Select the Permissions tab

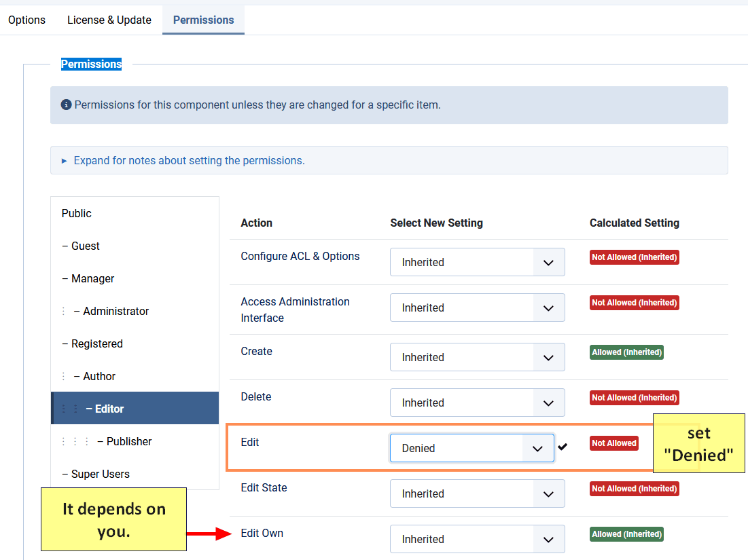pyautogui.click(x=203, y=20)
